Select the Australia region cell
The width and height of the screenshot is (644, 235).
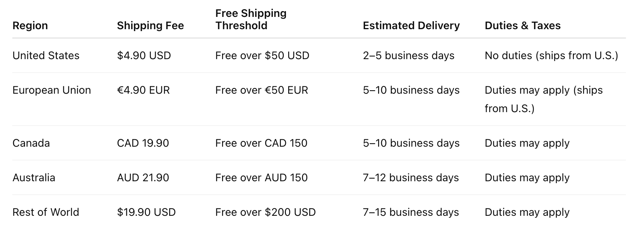click(x=34, y=177)
